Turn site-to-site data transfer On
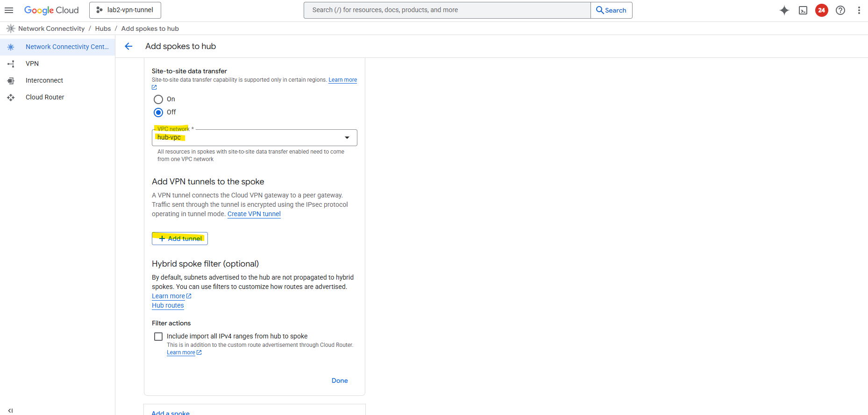This screenshot has width=868, height=415. [158, 99]
